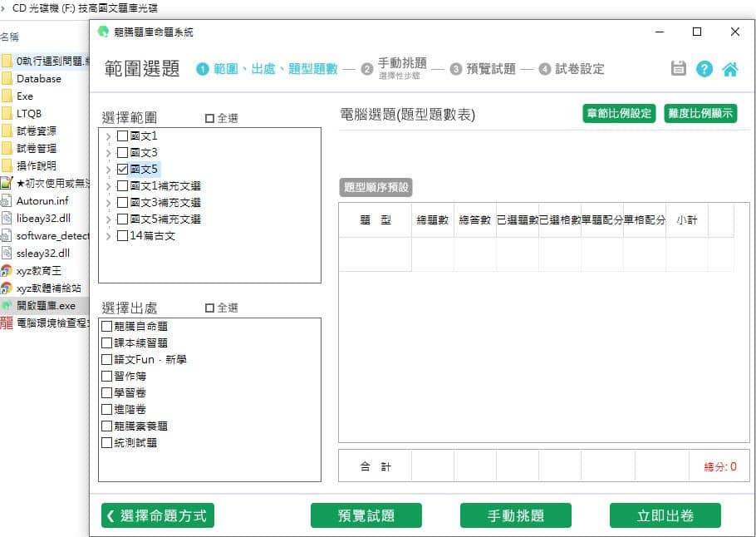Check the 國文1補充文選 checkbox

(122, 185)
